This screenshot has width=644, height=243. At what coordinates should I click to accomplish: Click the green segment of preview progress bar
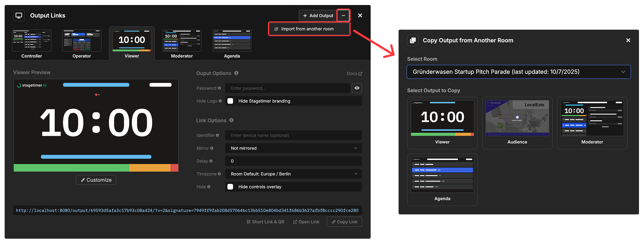coord(71,168)
